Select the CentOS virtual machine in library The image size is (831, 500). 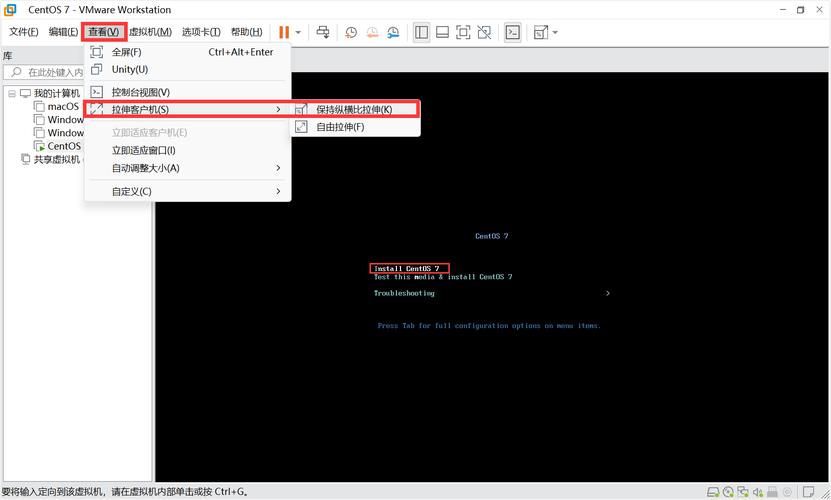[x=64, y=146]
